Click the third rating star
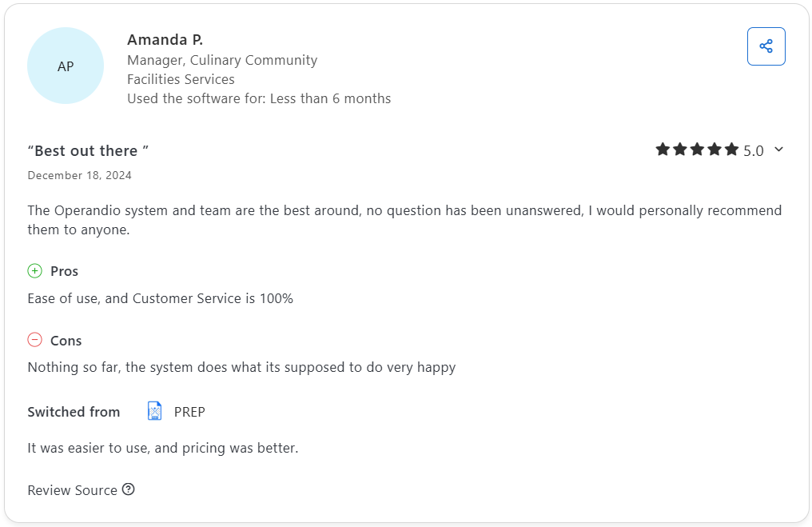Viewport: 812px width, 527px height. pos(697,150)
